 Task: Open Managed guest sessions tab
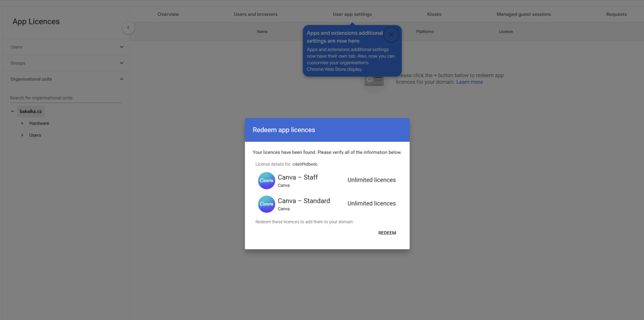(x=524, y=14)
